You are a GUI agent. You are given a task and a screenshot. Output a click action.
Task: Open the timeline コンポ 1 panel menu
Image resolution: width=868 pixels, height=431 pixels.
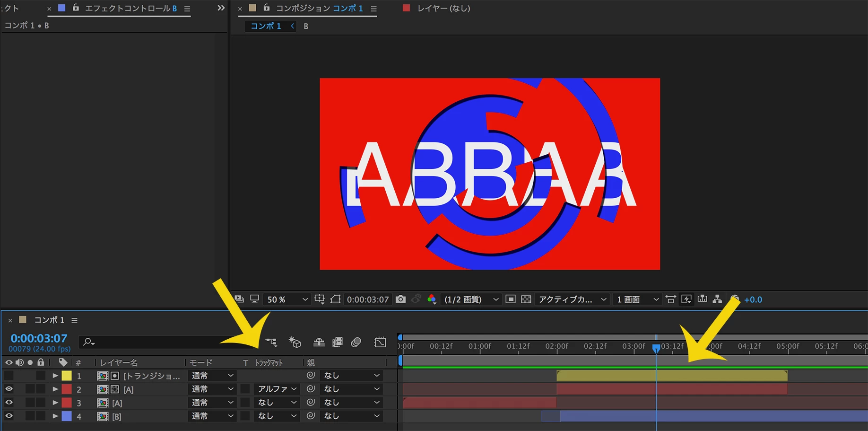tap(74, 320)
